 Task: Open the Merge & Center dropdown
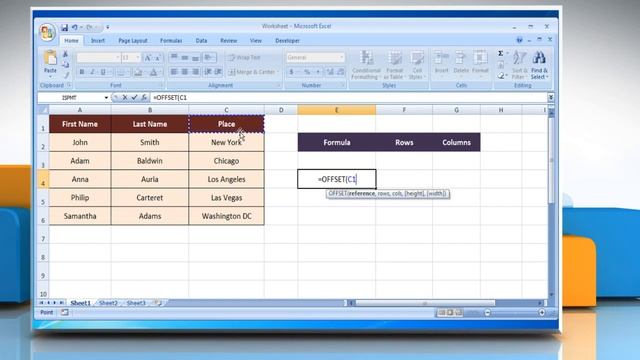tap(278, 72)
